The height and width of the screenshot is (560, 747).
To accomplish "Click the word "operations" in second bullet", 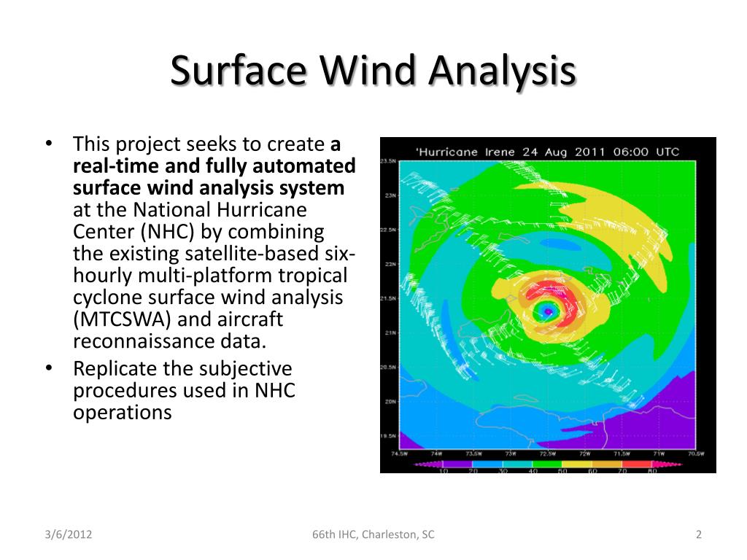I will [x=123, y=413].
